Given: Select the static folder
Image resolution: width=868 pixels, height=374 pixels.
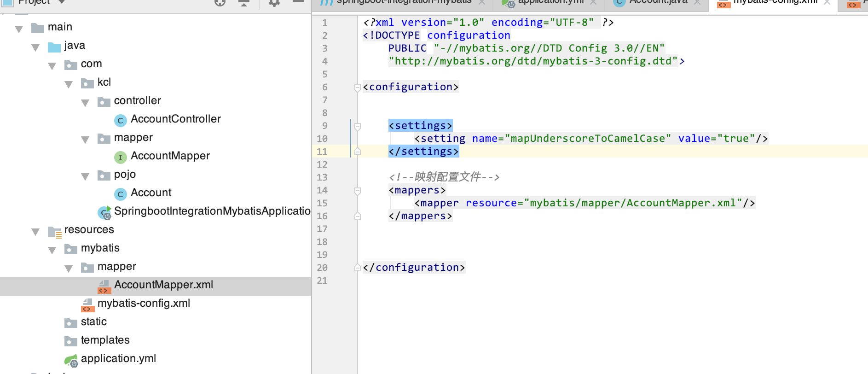Looking at the screenshot, I should [93, 321].
